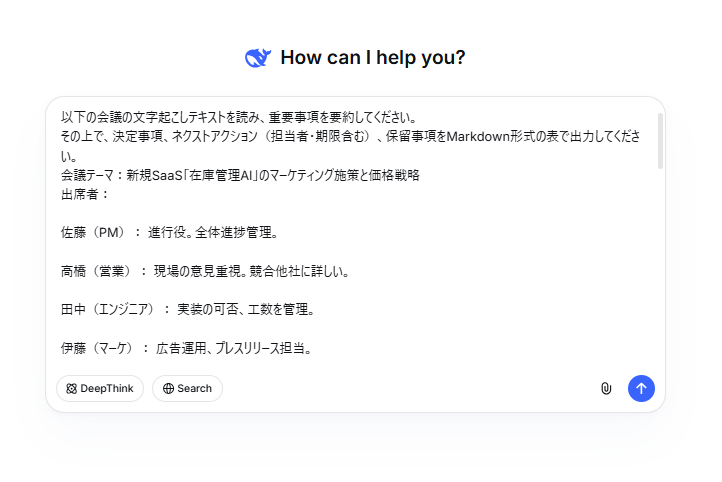Image resolution: width=722 pixels, height=482 pixels.
Task: Attach a file using the paperclip icon
Action: click(x=606, y=388)
